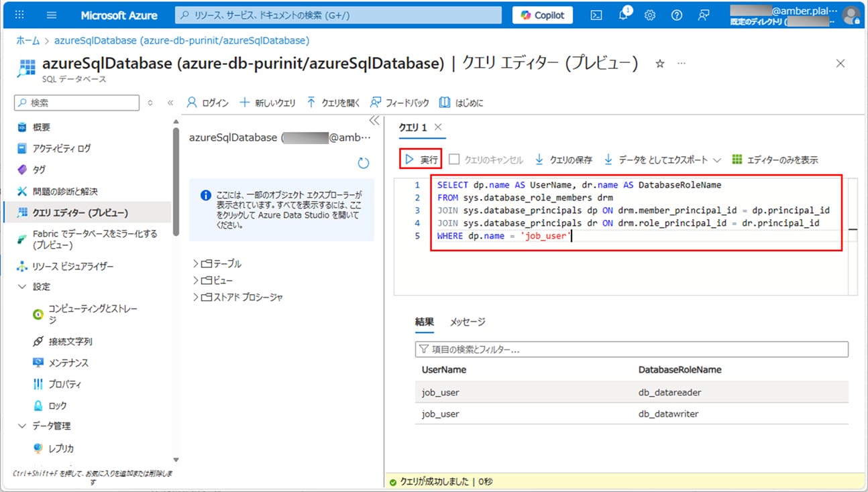Screen dimensions: 868x492
Task: Click the クエリのキャンセル checkbox icon
Action: tap(454, 160)
